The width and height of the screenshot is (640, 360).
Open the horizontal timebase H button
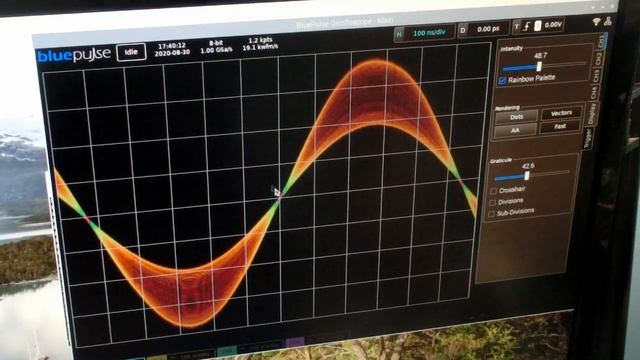point(399,34)
